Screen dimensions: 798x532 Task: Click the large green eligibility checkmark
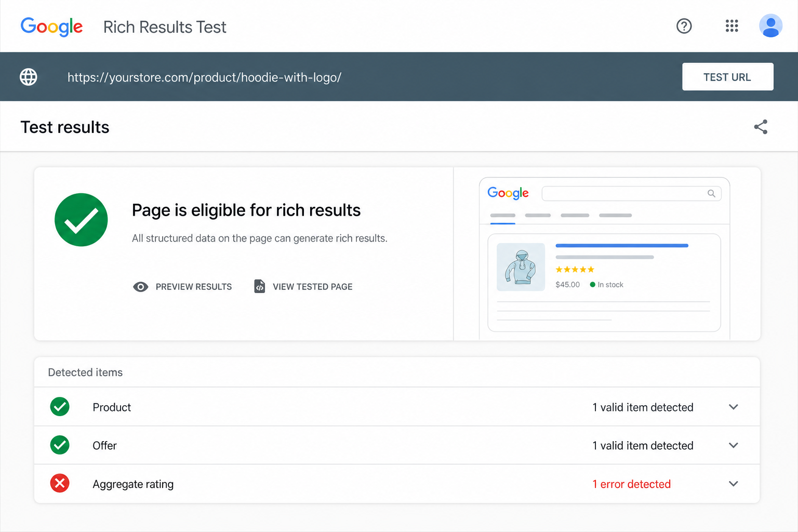pos(81,220)
